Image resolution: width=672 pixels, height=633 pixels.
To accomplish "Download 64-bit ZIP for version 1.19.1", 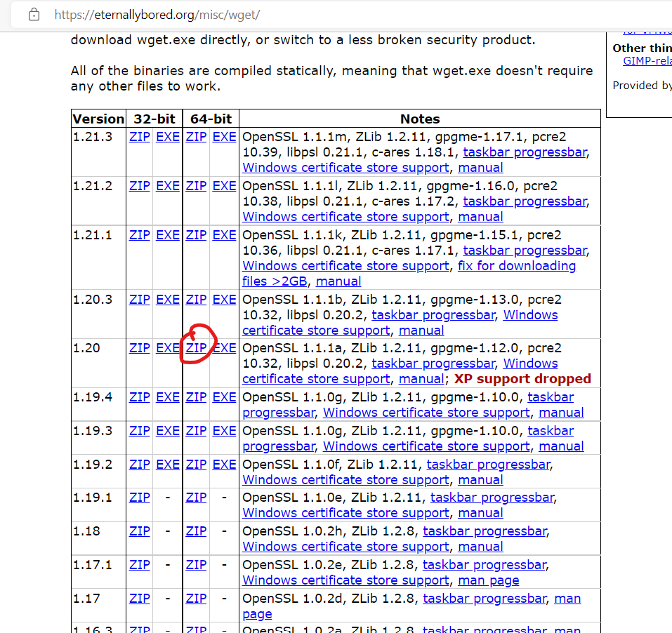I will coord(196,498).
